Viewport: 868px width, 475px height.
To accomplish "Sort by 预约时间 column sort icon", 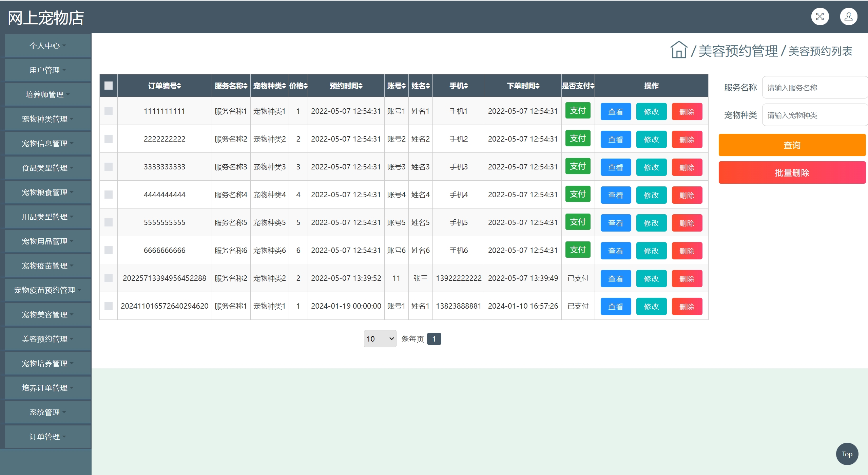I will [361, 86].
